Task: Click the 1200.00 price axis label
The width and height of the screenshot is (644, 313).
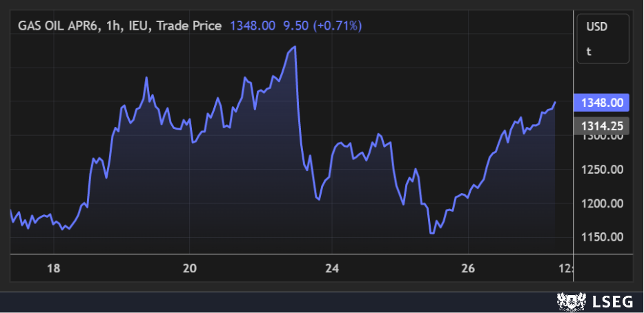Action: click(602, 203)
